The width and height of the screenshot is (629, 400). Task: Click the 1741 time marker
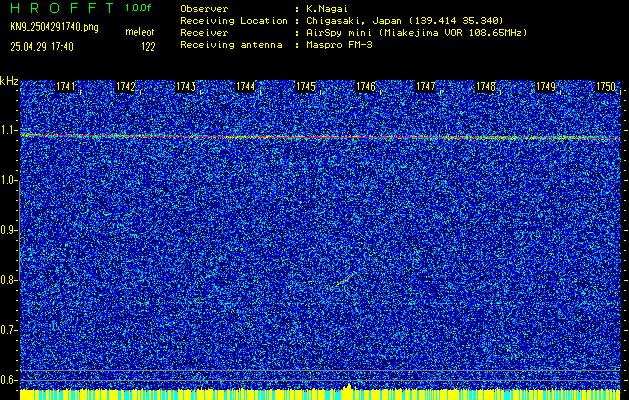[65, 87]
